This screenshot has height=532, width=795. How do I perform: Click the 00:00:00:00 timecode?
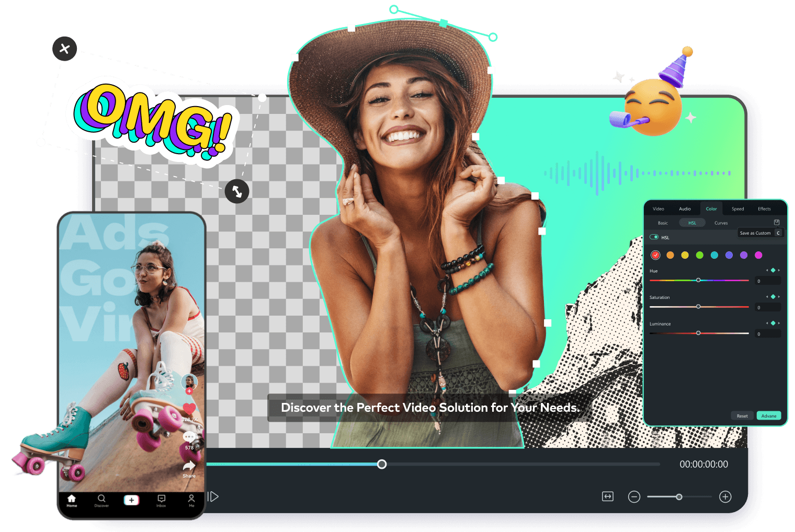(703, 464)
